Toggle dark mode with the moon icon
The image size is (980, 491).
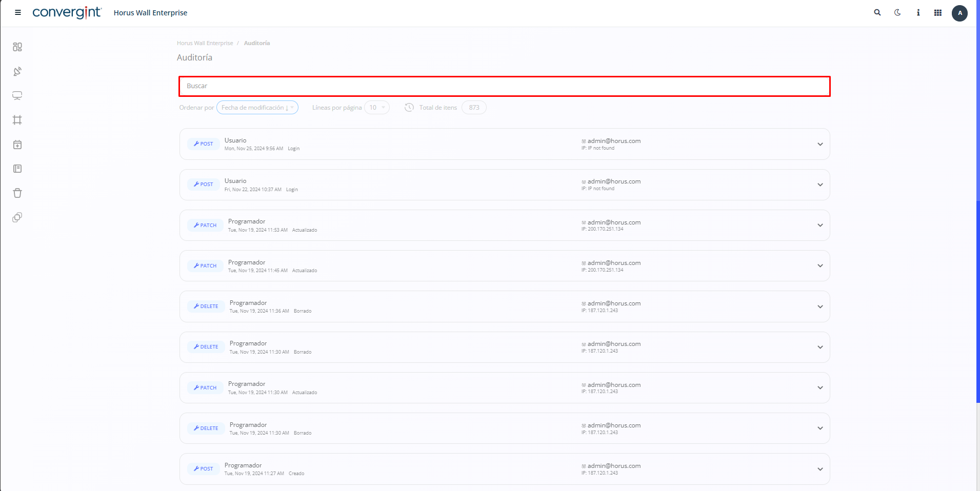(897, 13)
